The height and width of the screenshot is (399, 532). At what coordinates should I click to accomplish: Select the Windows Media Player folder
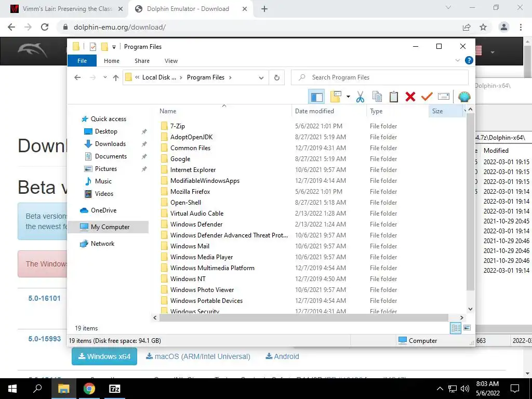click(202, 257)
